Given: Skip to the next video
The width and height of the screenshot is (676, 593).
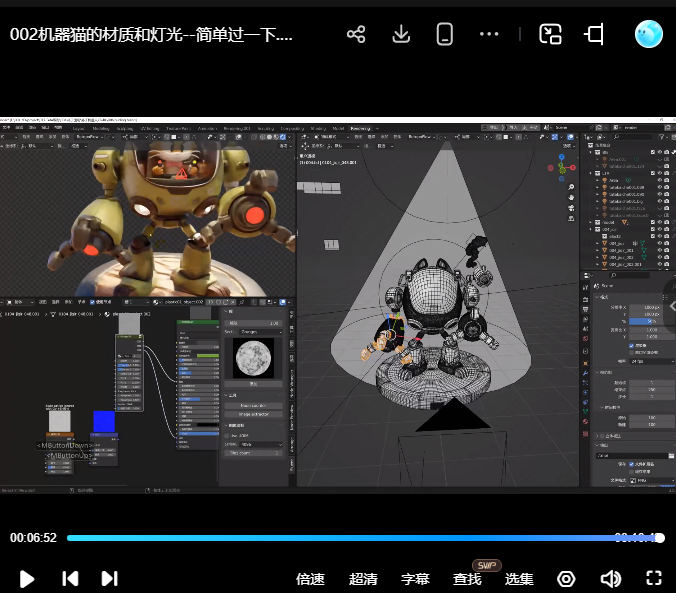Looking at the screenshot, I should [109, 578].
